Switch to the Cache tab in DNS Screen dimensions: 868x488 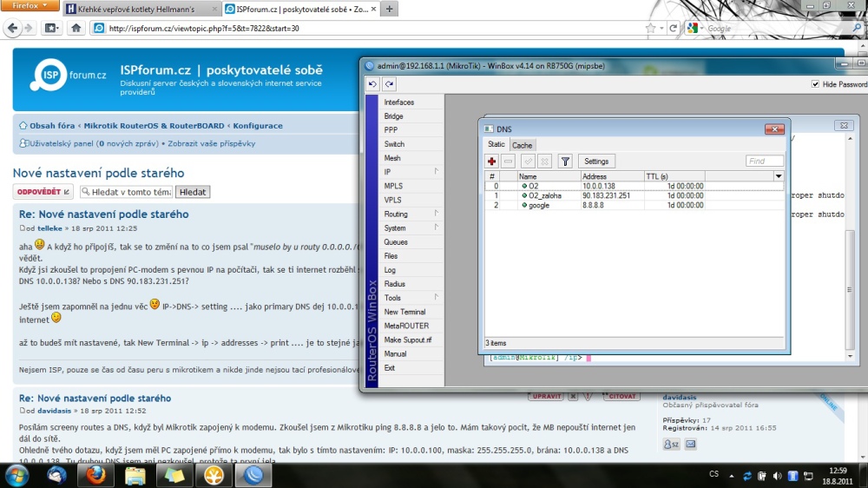(x=522, y=145)
